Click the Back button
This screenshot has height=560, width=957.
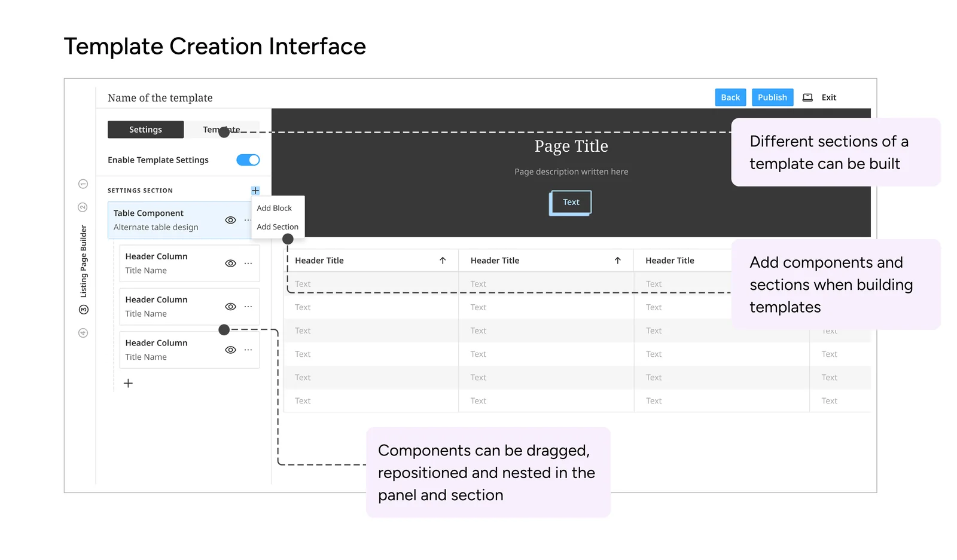point(730,97)
